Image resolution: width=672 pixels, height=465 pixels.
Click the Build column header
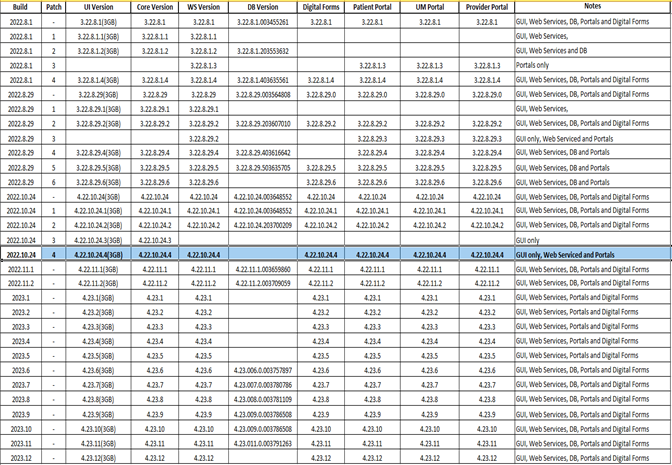click(20, 6)
